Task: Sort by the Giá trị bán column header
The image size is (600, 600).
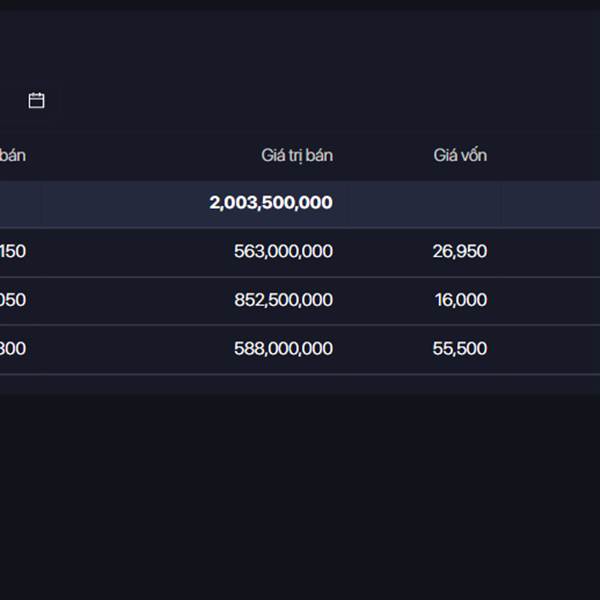Action: [x=297, y=155]
